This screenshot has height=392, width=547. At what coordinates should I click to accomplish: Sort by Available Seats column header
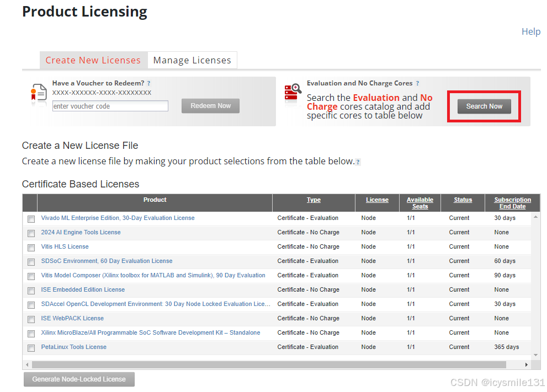tap(420, 203)
